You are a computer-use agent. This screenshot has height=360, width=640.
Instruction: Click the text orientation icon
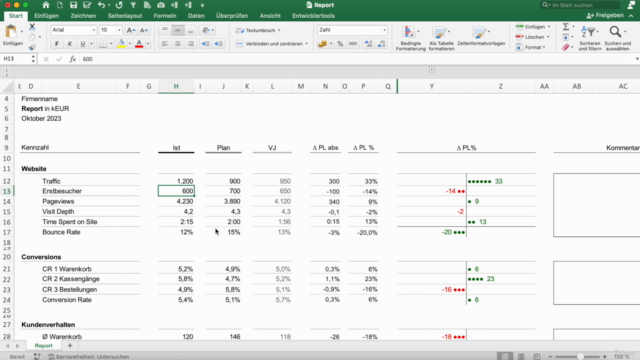(x=206, y=30)
